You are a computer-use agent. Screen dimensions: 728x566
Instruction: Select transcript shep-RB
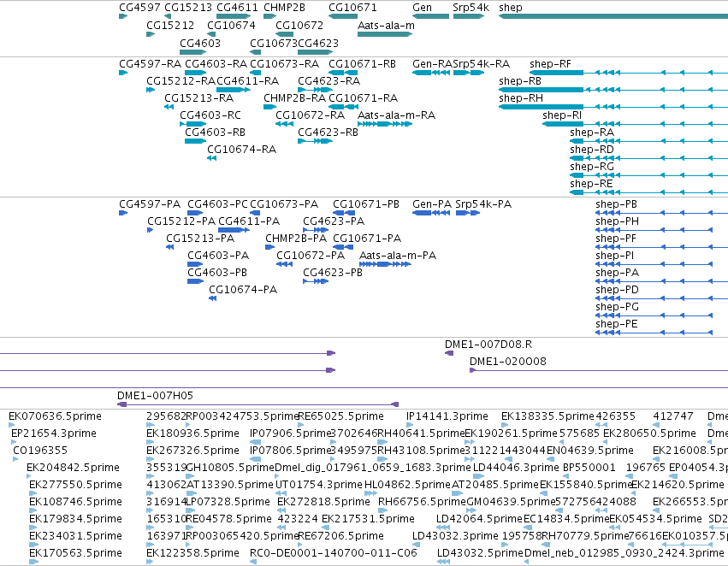[x=520, y=80]
